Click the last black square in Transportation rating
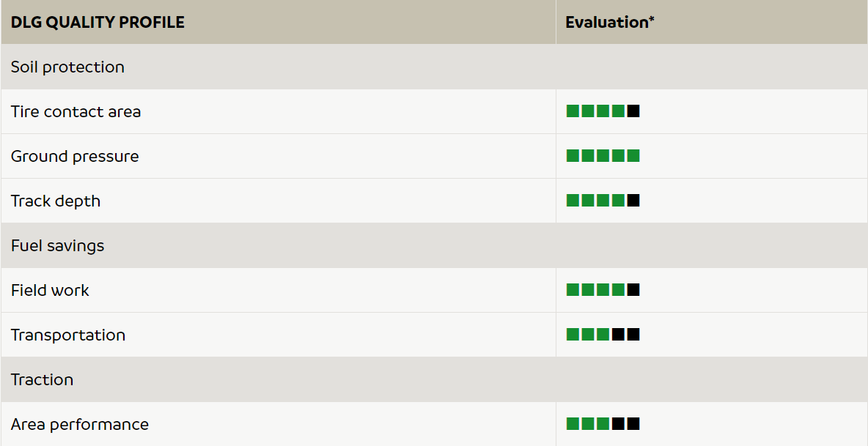Image resolution: width=868 pixels, height=446 pixels. pos(633,335)
